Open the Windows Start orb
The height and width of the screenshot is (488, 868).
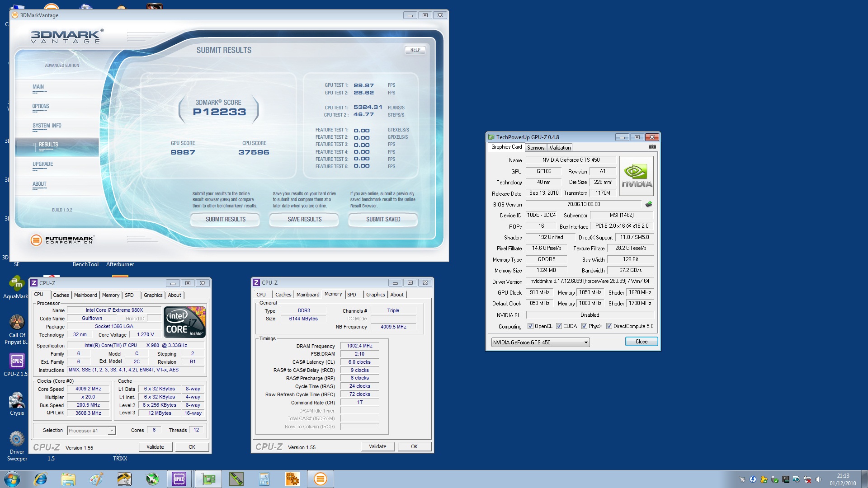click(12, 479)
